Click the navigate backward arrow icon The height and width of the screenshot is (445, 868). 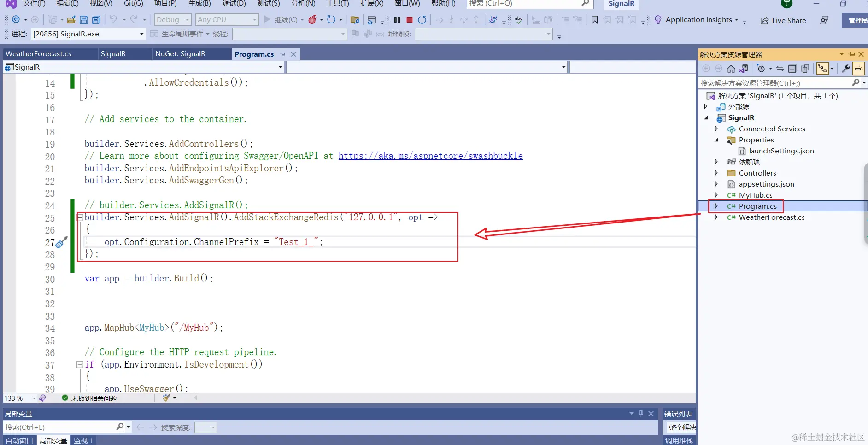[16, 20]
